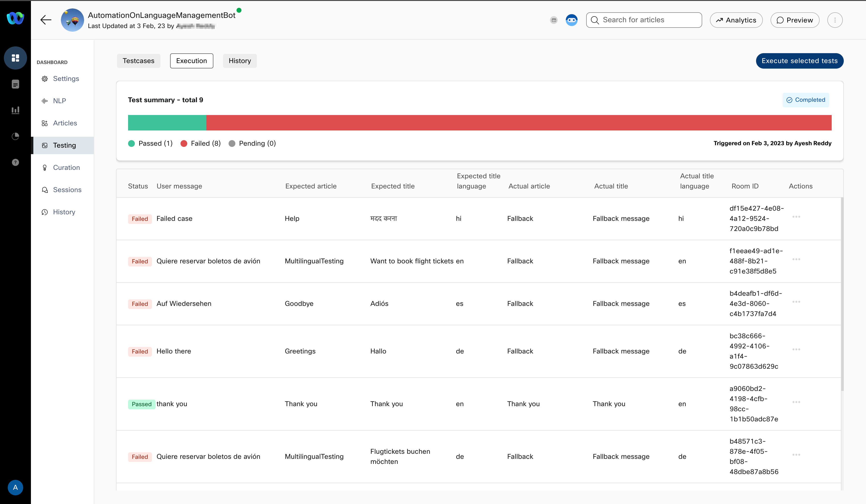Click expected title 'Hallo'

coord(378,352)
